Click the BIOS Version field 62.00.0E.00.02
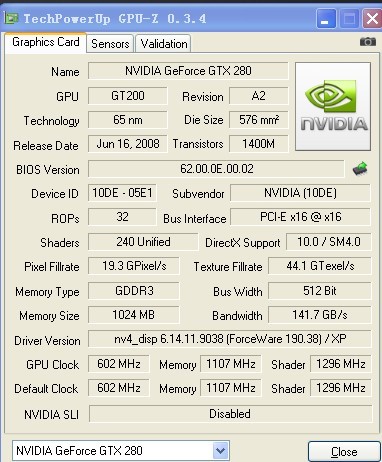This screenshot has height=462, width=382. point(216,169)
